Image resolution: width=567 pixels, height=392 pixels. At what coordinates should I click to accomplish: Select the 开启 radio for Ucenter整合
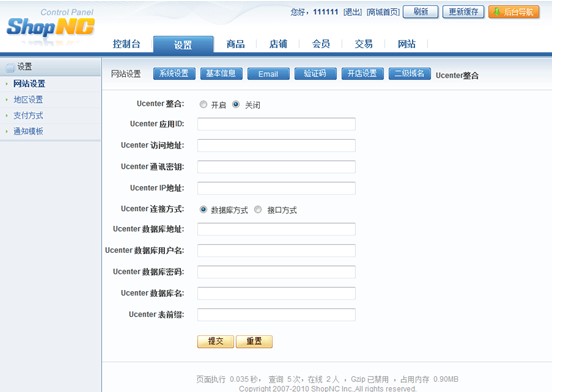click(x=203, y=105)
